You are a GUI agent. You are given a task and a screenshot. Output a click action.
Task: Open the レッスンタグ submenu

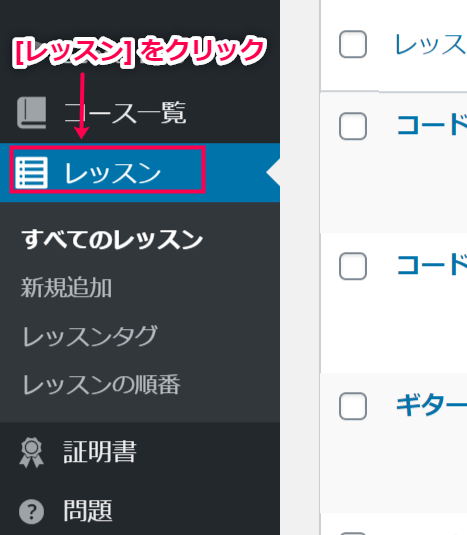[x=90, y=336]
